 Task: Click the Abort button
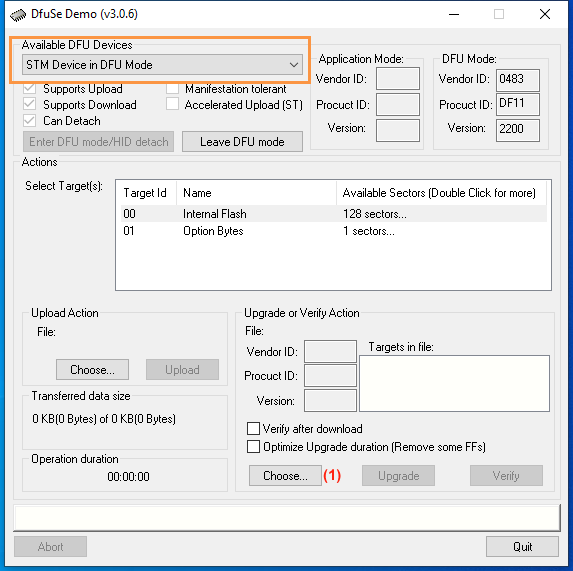50,547
